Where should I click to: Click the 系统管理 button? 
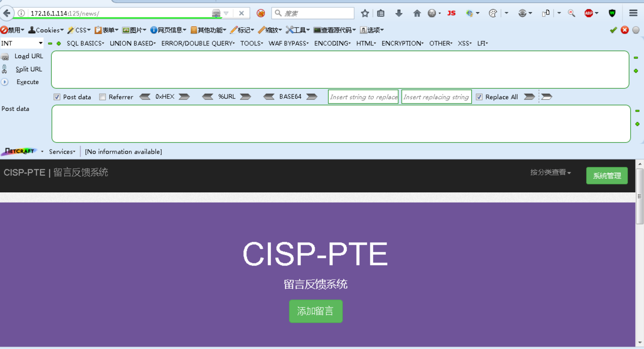(607, 176)
